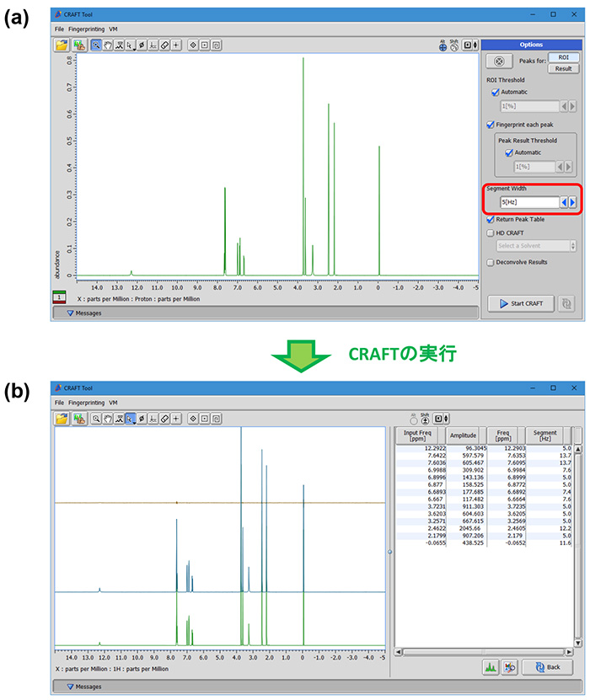Click the Segment Width 5[Hz] input field

tap(529, 202)
